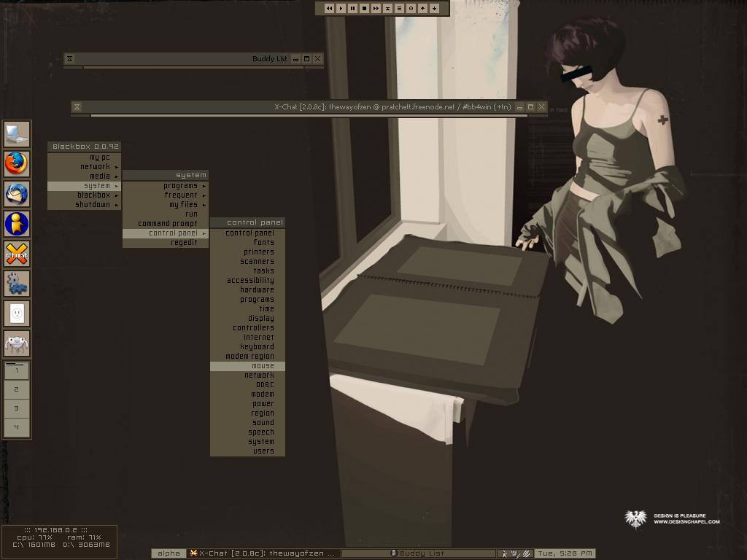747x560 pixels.
Task: Raise volume with the up arrow button
Action: tap(422, 8)
